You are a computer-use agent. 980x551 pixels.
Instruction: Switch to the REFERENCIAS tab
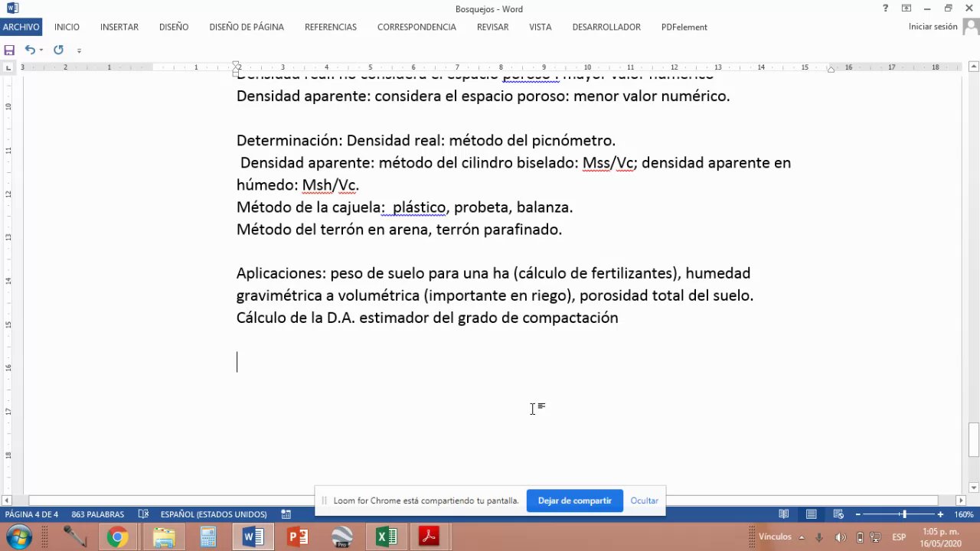[x=330, y=27]
